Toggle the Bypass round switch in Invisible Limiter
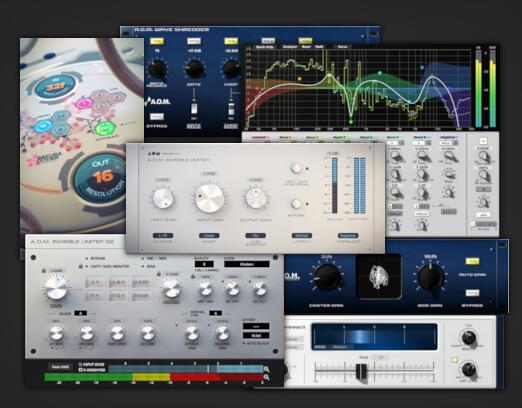The image size is (522, 408). point(296,204)
